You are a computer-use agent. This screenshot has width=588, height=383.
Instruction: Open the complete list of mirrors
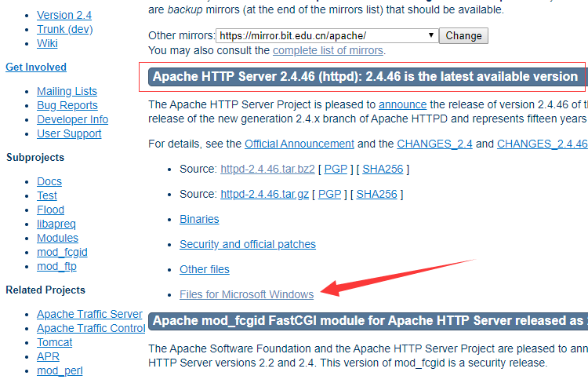(328, 50)
